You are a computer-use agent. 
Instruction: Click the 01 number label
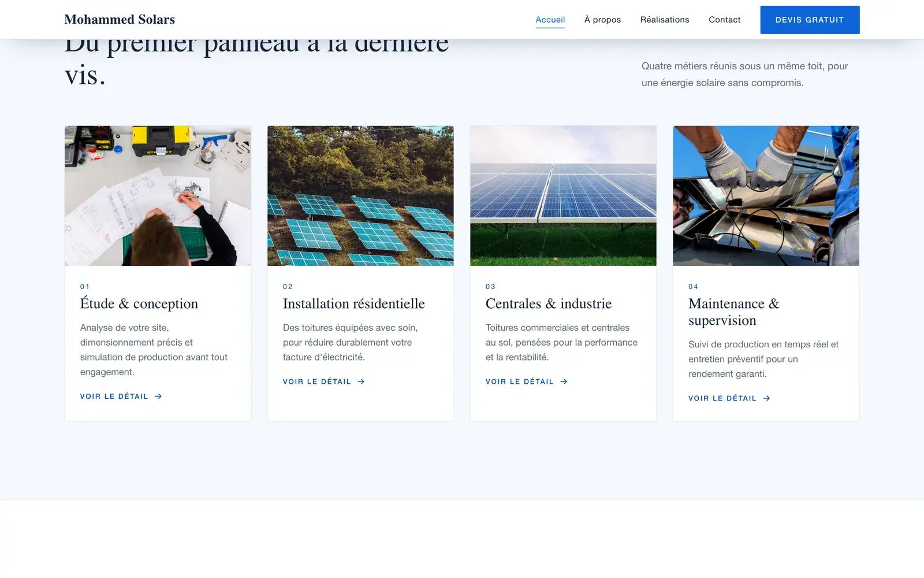(x=85, y=287)
